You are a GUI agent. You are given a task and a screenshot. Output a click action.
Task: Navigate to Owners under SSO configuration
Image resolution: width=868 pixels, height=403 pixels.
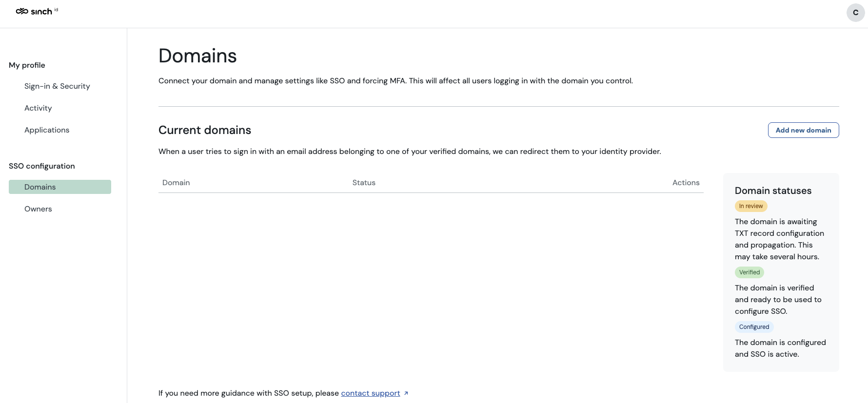point(38,209)
